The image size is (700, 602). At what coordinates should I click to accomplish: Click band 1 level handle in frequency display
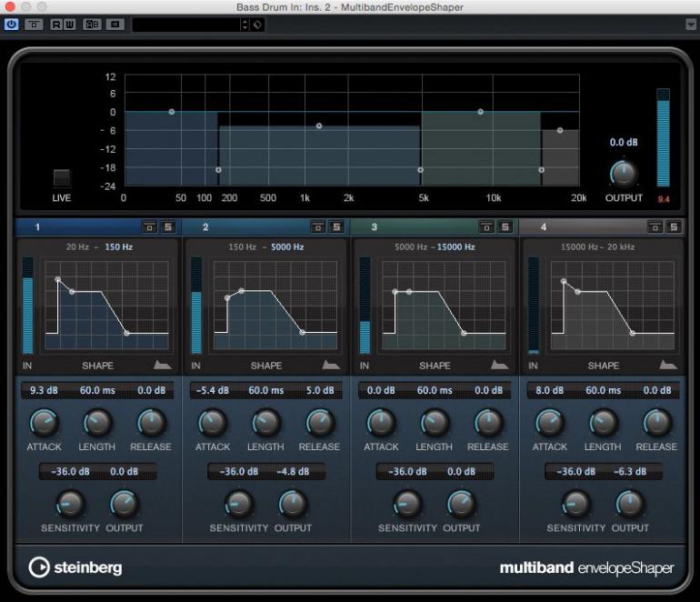(172, 112)
